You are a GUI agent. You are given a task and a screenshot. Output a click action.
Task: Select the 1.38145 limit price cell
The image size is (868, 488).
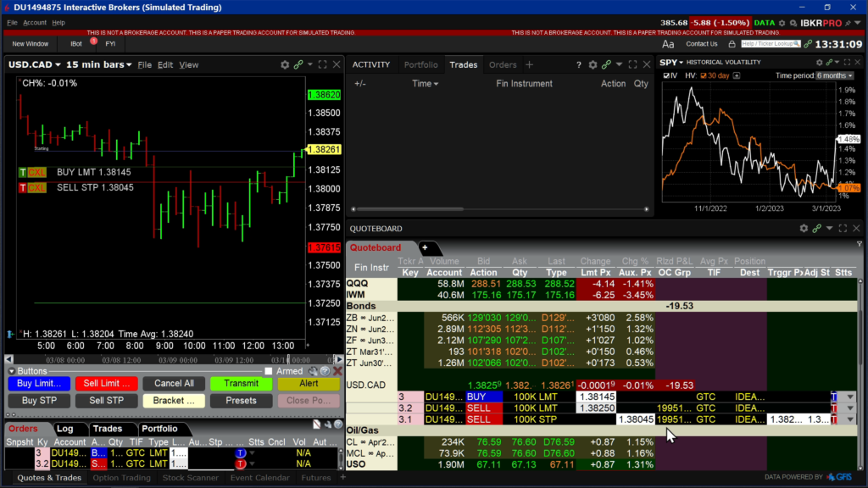pyautogui.click(x=596, y=396)
